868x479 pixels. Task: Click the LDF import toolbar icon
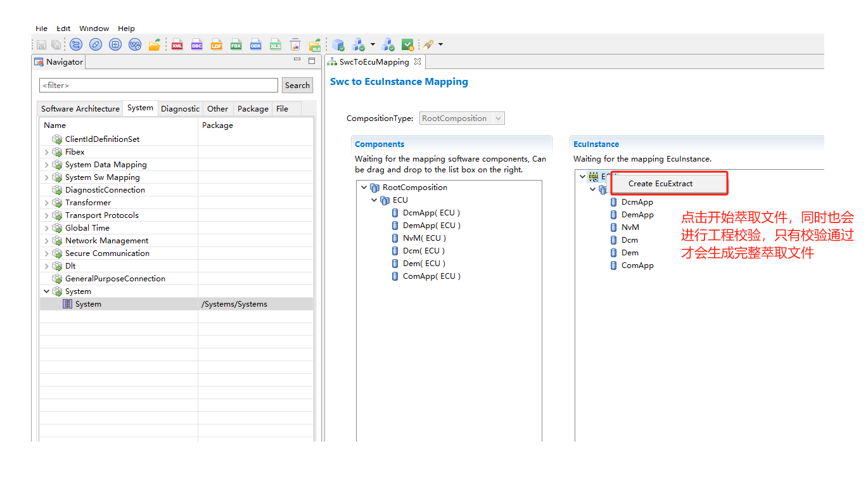click(x=217, y=45)
